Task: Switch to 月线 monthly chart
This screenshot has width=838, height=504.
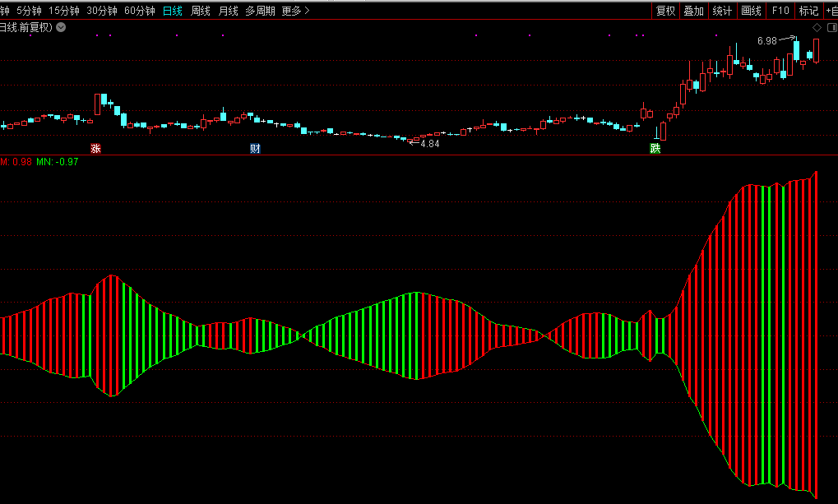Action: (x=228, y=11)
